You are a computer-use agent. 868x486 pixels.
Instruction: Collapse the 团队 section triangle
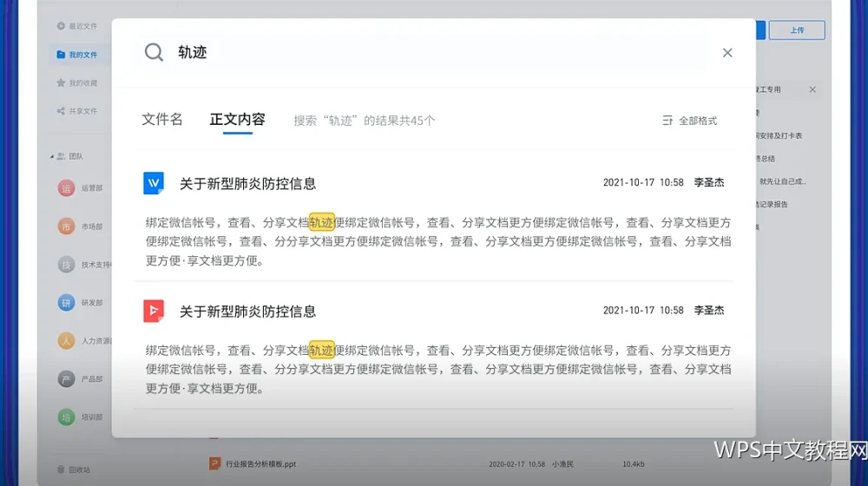(51, 157)
